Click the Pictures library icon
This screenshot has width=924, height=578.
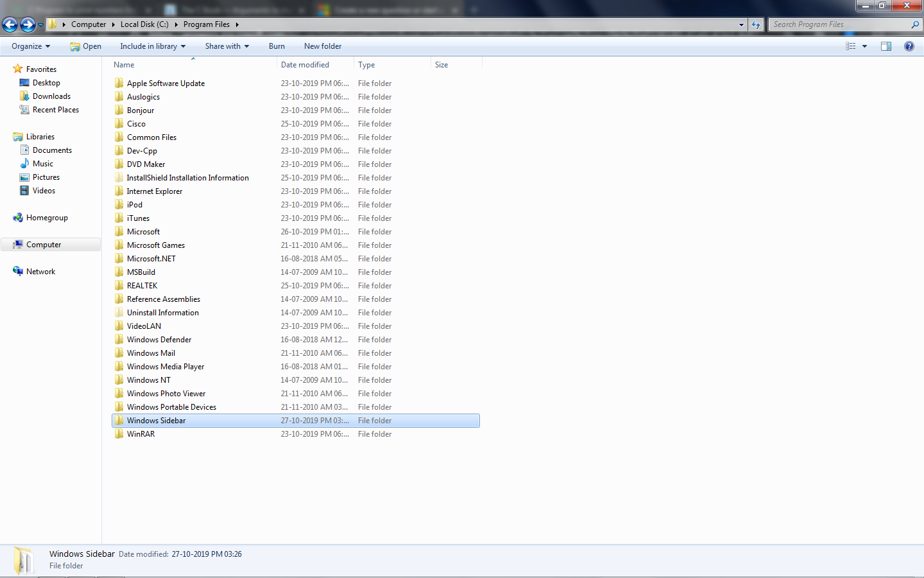24,177
